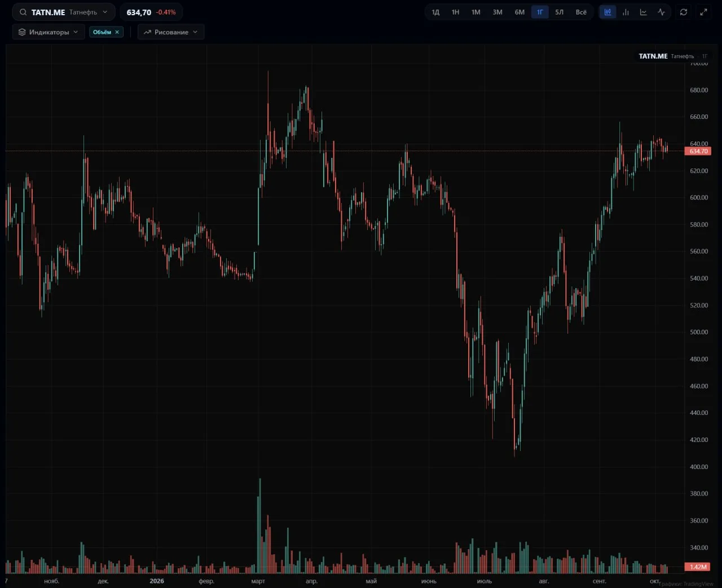Choose the 3М range button
The image size is (722, 588).
tap(498, 12)
